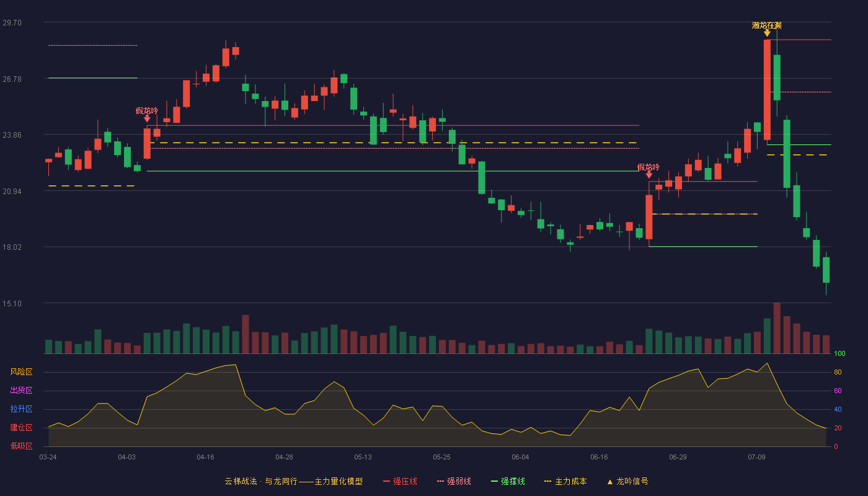The image size is (868, 496).
Task: Select the 建仓区 zone label
Action: (21, 428)
